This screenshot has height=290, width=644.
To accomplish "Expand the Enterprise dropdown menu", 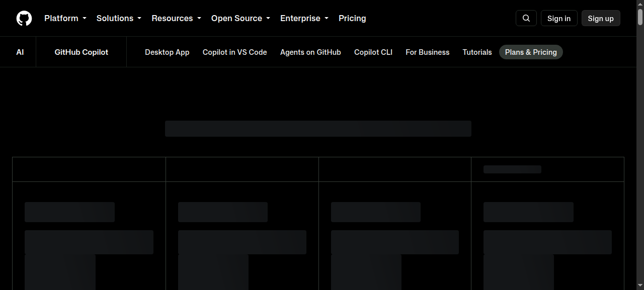I will coord(304,18).
